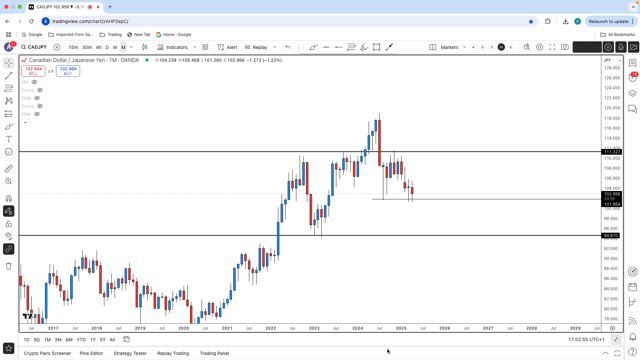This screenshot has height=360, width=640.
Task: Open the Pine Editor tab
Action: click(x=91, y=353)
